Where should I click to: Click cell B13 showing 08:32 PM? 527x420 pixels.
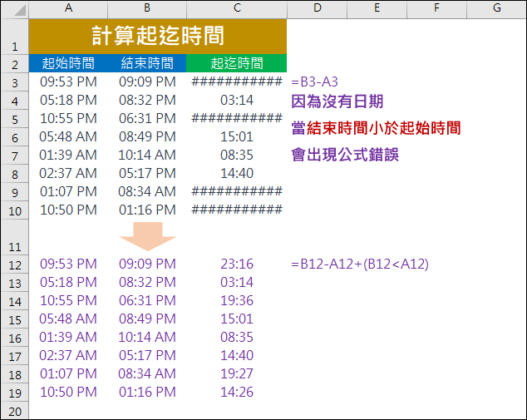(x=147, y=282)
